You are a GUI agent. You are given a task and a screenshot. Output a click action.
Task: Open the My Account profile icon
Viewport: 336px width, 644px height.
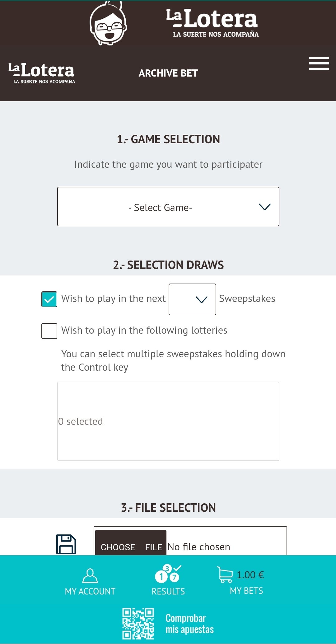tap(90, 576)
